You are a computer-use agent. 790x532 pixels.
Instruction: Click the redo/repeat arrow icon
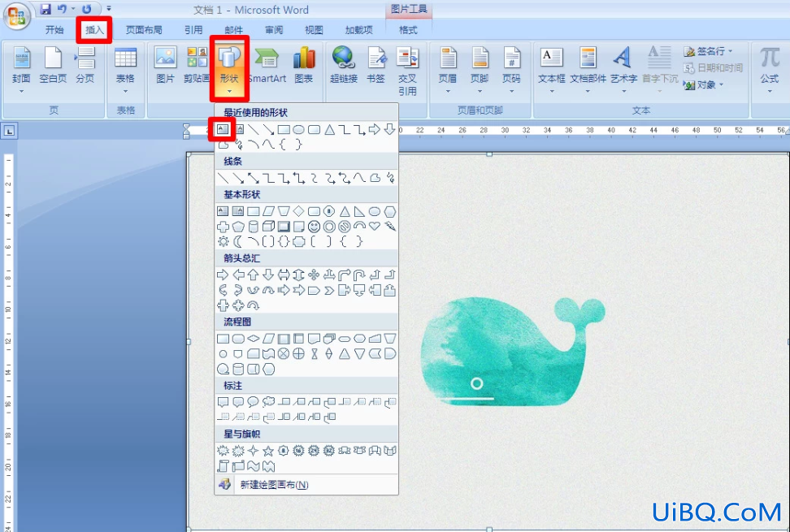coord(87,9)
